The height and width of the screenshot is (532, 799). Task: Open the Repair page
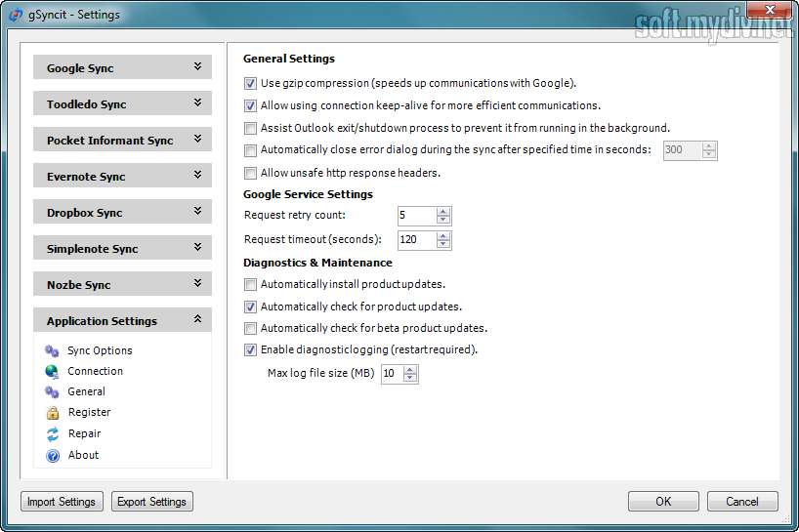pyautogui.click(x=85, y=433)
